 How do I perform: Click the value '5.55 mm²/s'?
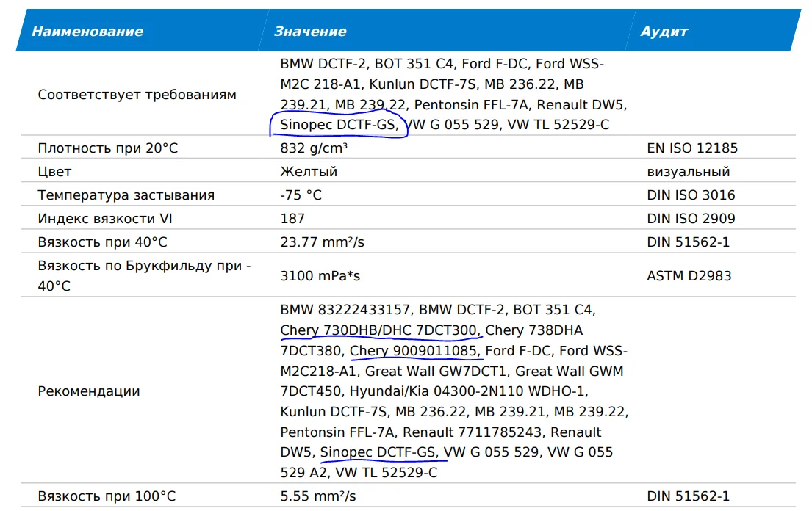(x=318, y=496)
